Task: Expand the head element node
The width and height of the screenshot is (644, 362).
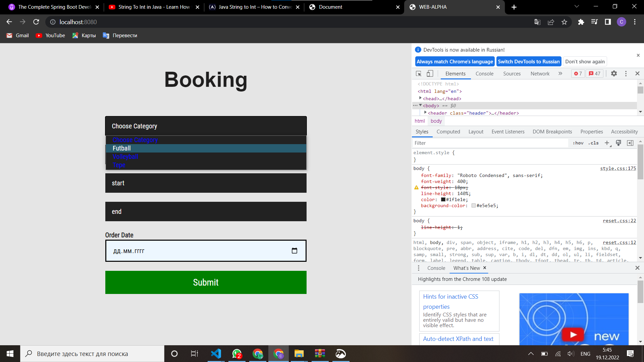Action: [x=420, y=98]
